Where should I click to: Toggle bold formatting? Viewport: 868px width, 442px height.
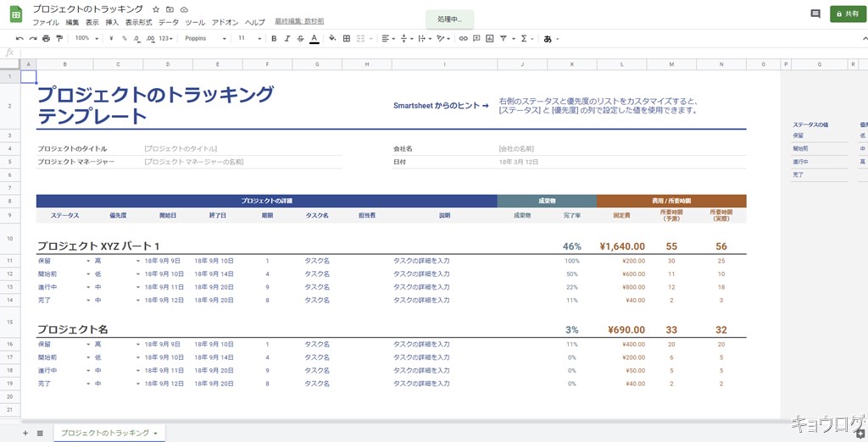click(x=274, y=39)
